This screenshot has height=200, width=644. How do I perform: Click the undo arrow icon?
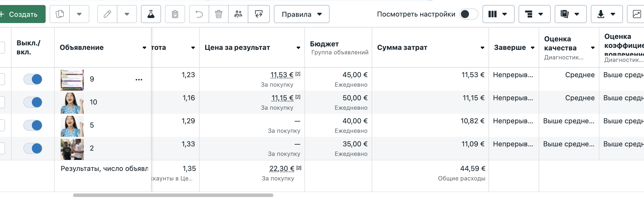199,14
